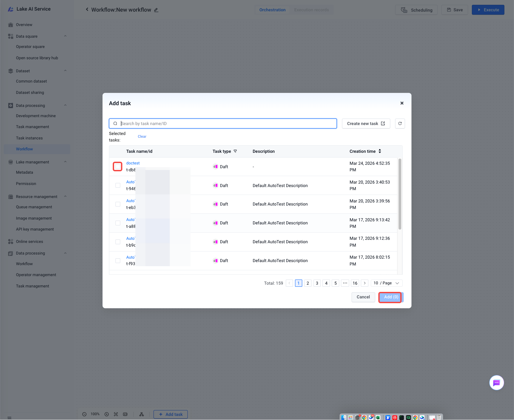
Task: Go to next page of tasks
Action: point(365,283)
